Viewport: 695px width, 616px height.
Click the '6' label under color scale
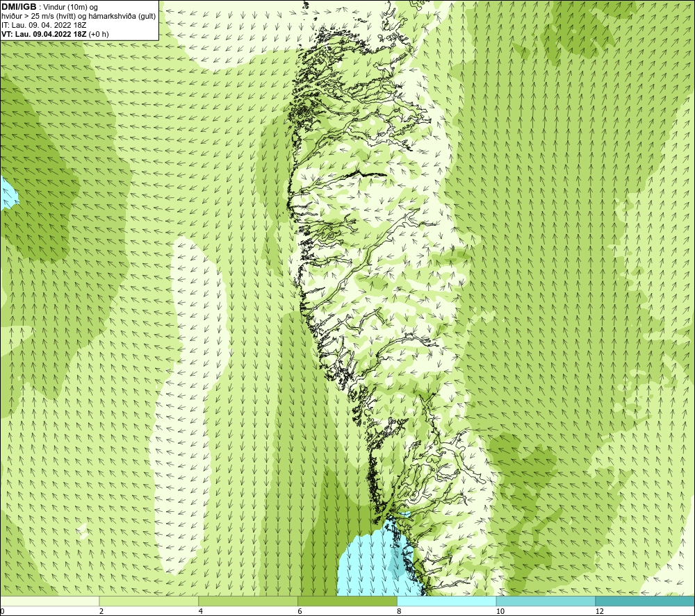point(300,612)
